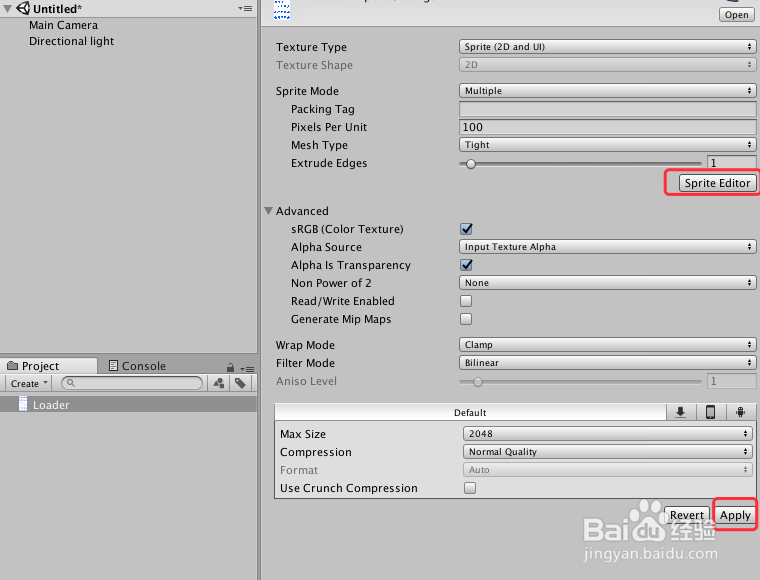Switch to the Project tab

[48, 366]
